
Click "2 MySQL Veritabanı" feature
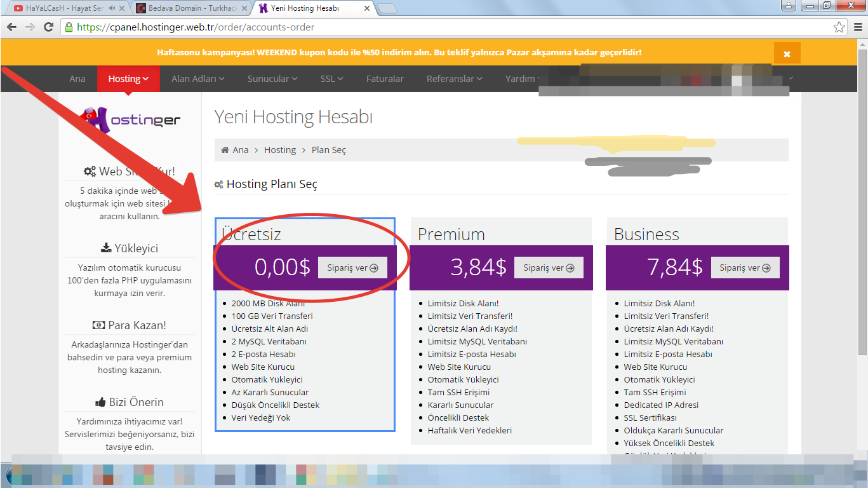[x=269, y=341]
